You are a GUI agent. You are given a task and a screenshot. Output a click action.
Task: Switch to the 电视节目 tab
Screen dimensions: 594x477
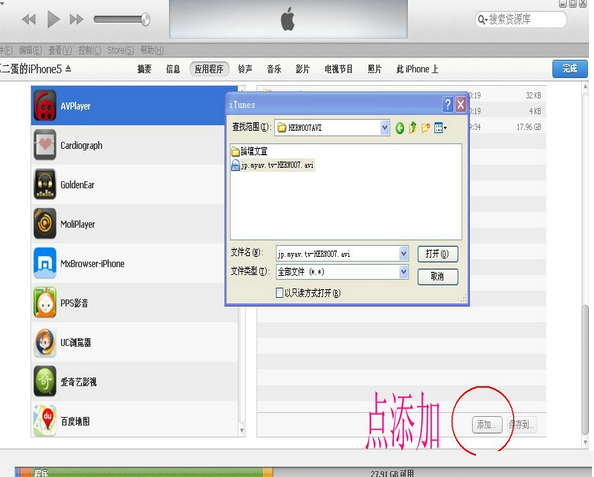339,69
